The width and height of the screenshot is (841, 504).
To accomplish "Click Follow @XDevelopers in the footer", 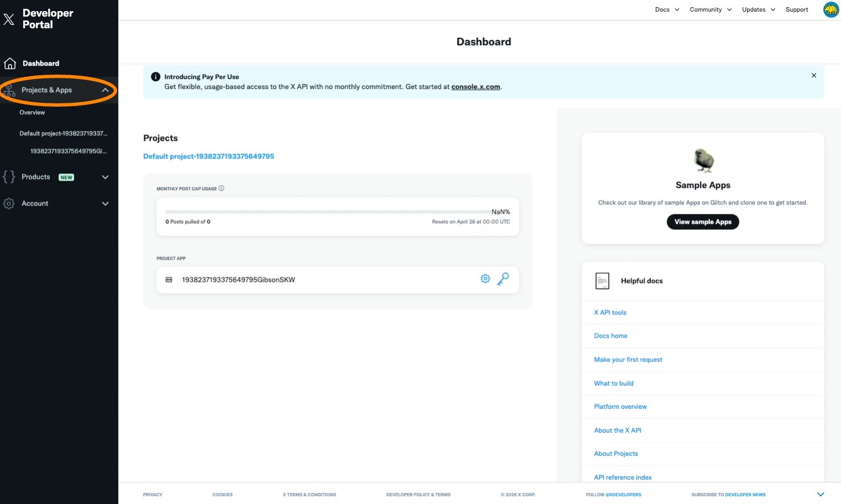I will coord(614,495).
